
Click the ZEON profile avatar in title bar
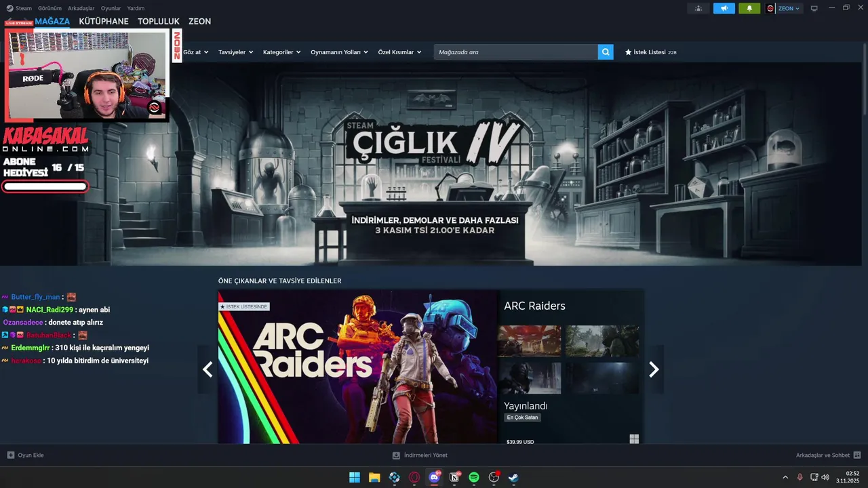click(770, 9)
